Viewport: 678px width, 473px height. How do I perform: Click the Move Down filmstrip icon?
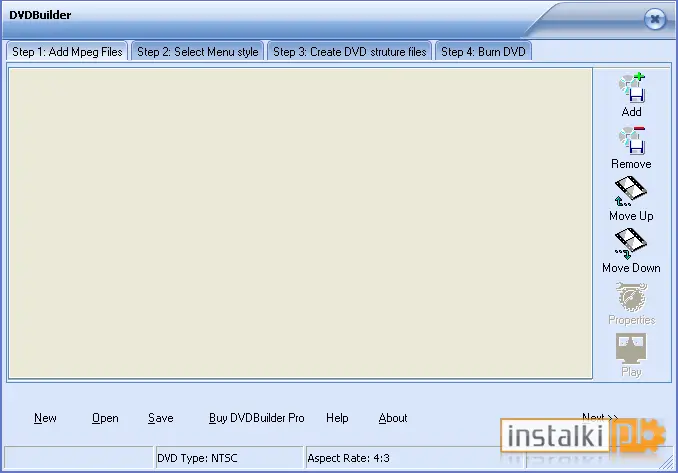point(631,244)
